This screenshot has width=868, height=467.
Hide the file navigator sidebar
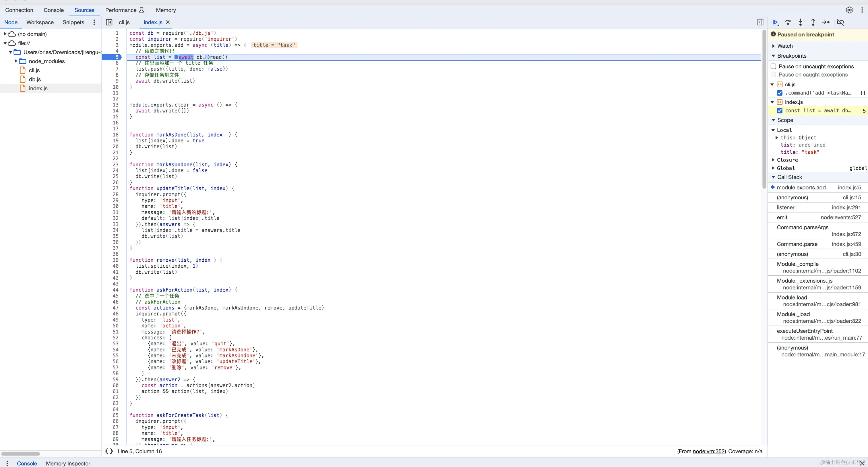(x=109, y=22)
